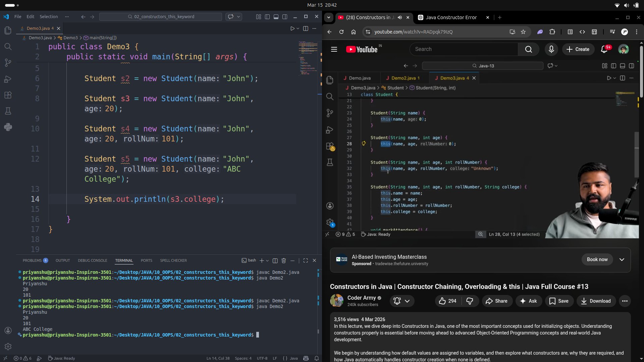
Task: Bookmark this page with the star icon
Action: tap(523, 32)
